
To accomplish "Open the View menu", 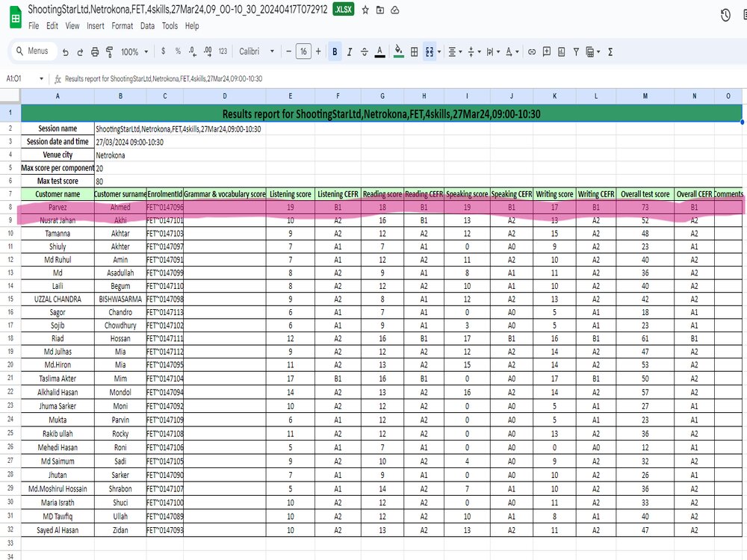I will (x=72, y=25).
